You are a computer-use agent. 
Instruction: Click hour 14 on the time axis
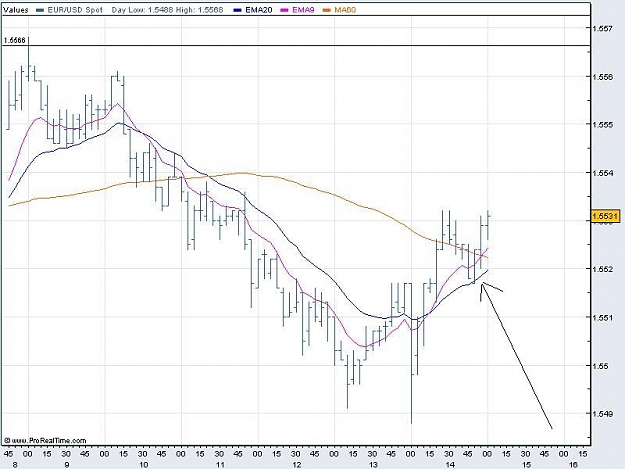tap(450, 465)
